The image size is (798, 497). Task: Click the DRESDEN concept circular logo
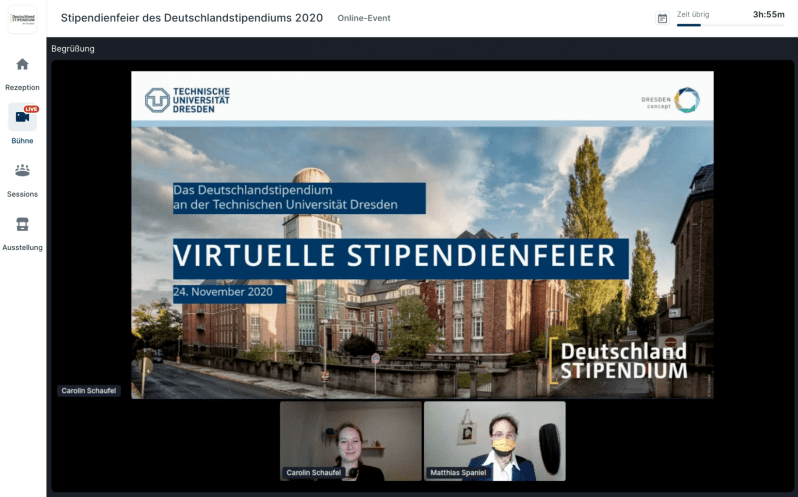click(686, 100)
